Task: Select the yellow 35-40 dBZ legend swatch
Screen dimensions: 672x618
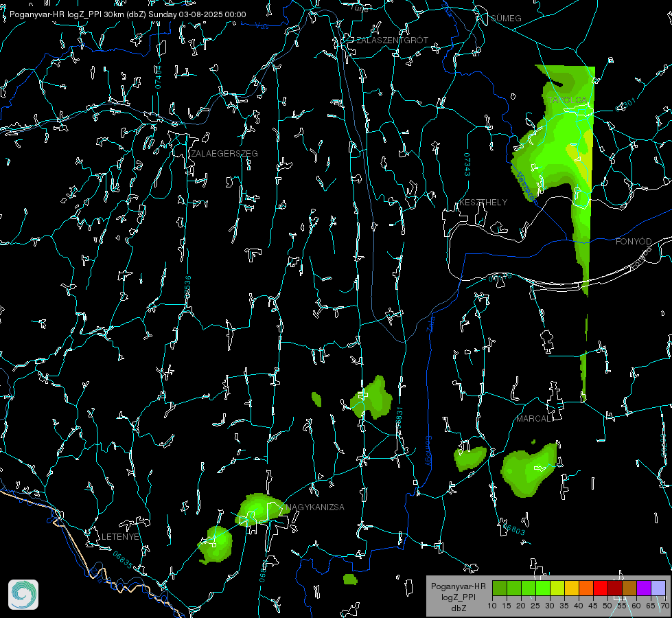Action: click(x=572, y=588)
